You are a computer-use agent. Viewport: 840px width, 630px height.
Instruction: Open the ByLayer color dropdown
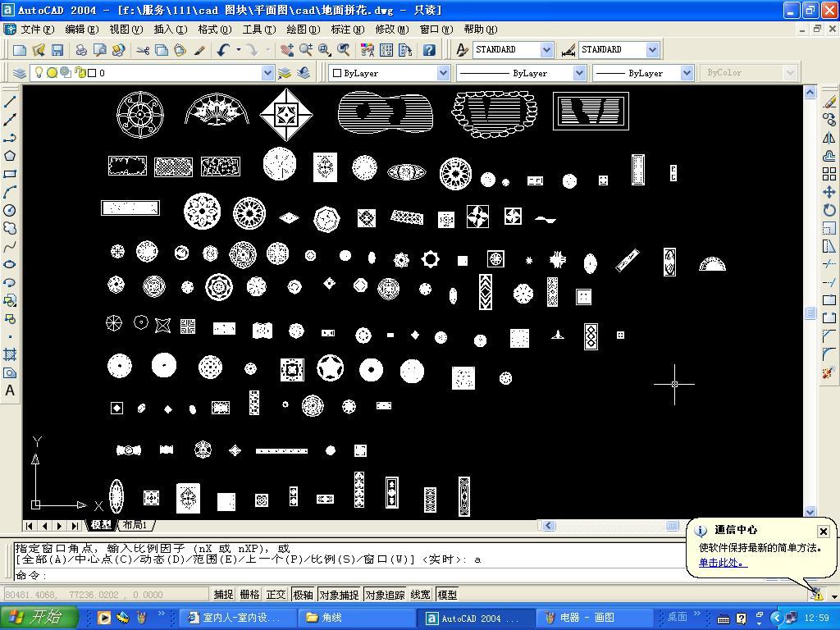443,73
